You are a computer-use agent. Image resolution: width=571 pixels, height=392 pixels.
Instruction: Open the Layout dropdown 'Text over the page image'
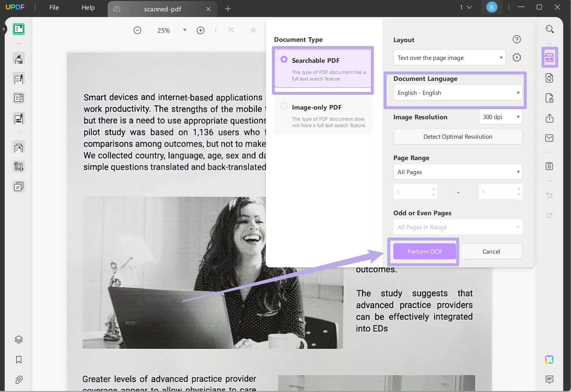coord(449,57)
